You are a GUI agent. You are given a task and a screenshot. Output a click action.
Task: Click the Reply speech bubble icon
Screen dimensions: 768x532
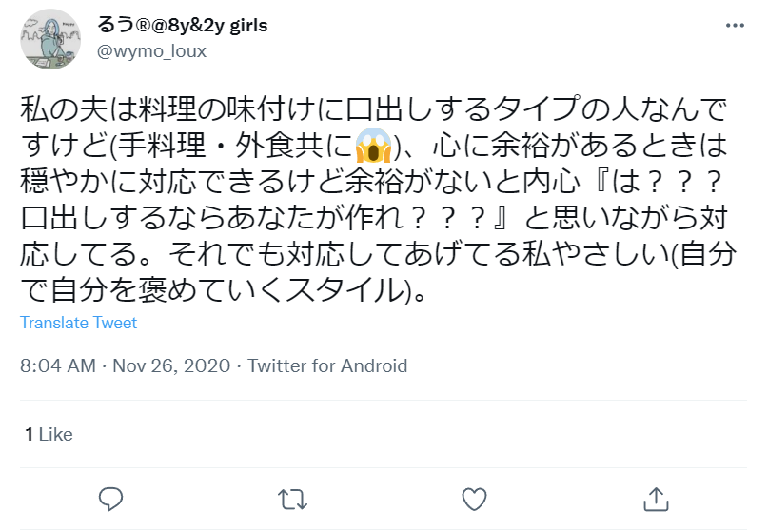click(x=110, y=500)
